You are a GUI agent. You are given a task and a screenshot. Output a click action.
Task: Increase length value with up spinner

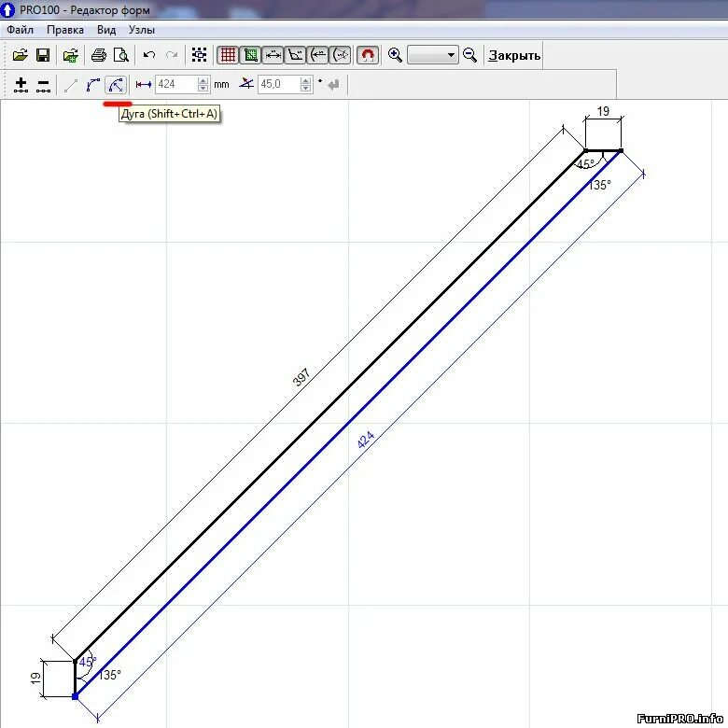point(203,81)
